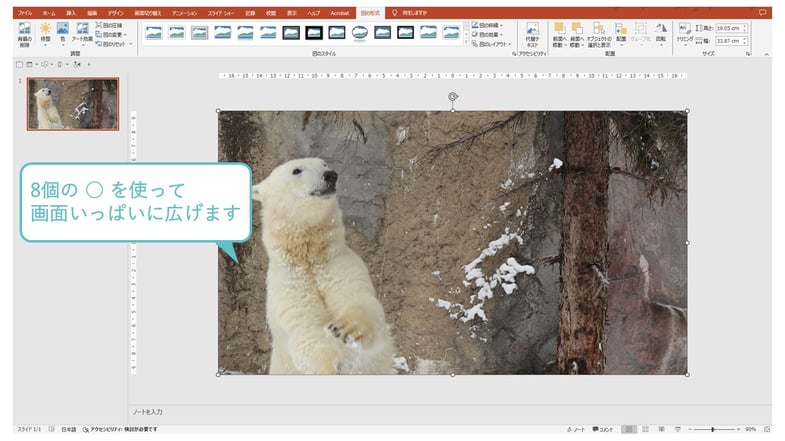Apply the thick black frame picture style
Image resolution: width=785 pixels, height=441 pixels.
point(314,33)
